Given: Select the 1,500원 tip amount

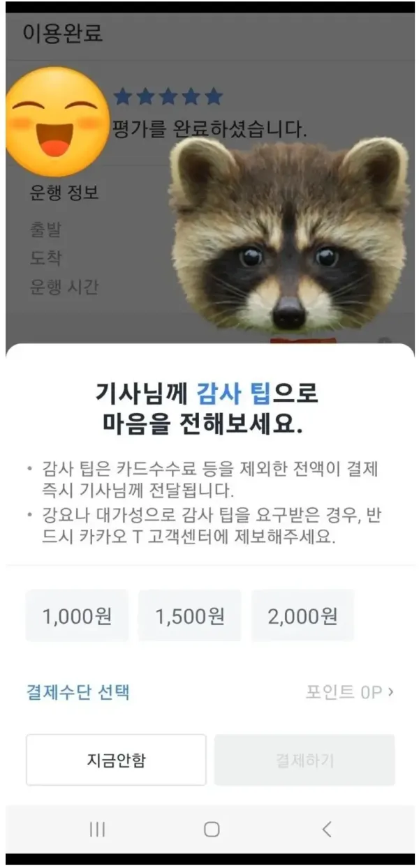Looking at the screenshot, I should coord(190,615).
